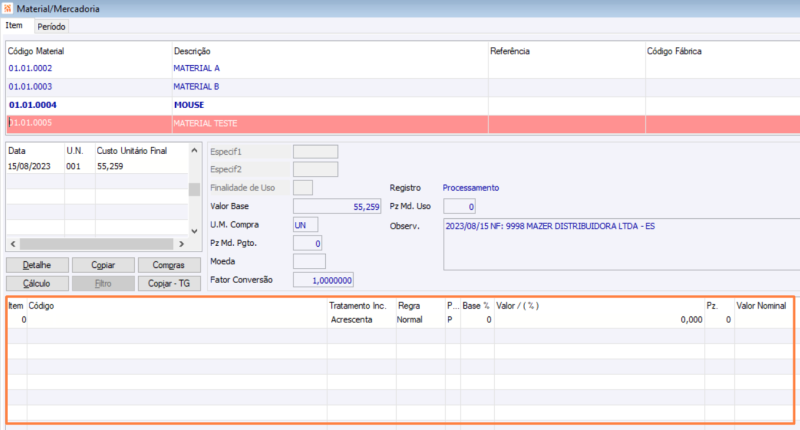This screenshot has height=430, width=800.
Task: Click the Valor / ( % ) column header
Action: coord(517,306)
